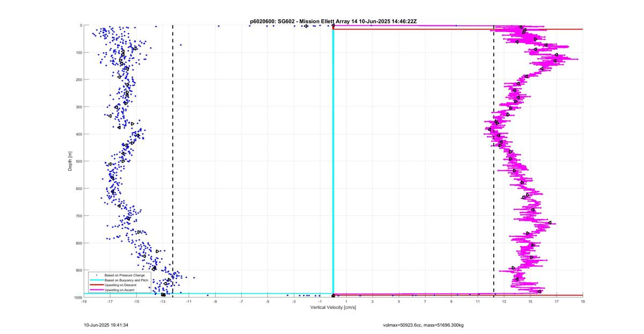Click the magenta line sample in the legend

click(x=97, y=289)
